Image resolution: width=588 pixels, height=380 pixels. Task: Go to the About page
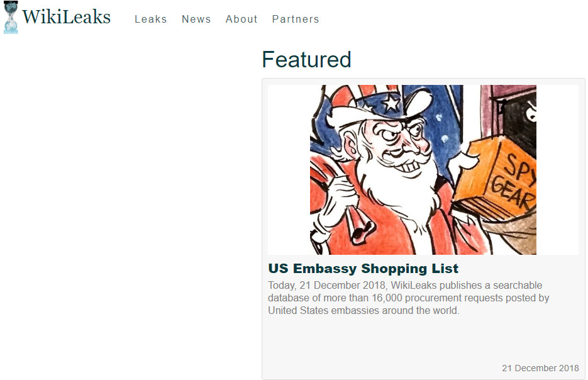coord(241,19)
